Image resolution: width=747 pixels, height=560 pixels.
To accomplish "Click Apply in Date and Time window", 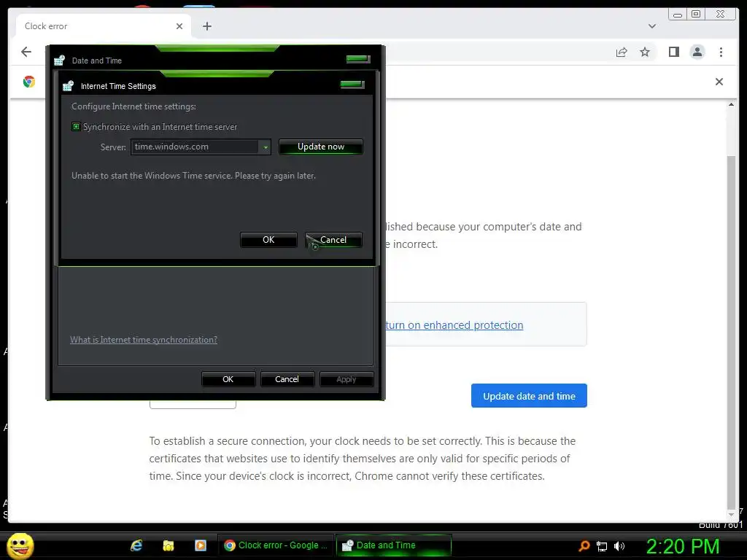I will pyautogui.click(x=347, y=379).
